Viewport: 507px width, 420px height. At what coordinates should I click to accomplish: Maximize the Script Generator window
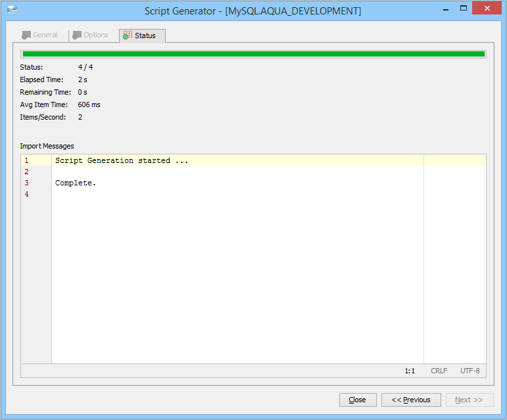pyautogui.click(x=464, y=9)
